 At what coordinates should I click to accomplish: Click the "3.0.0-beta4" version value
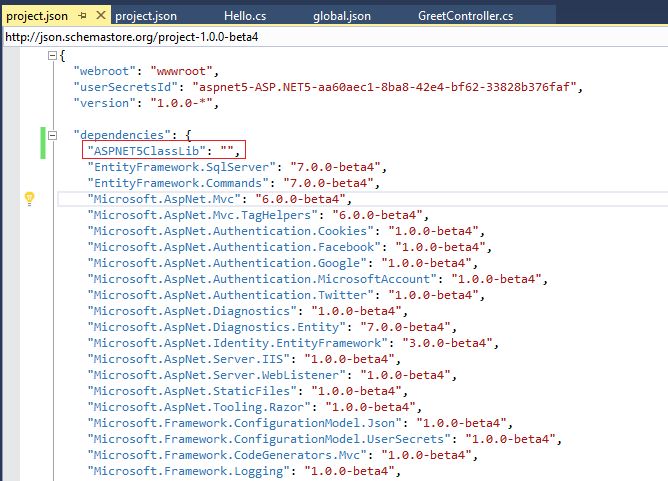447,343
